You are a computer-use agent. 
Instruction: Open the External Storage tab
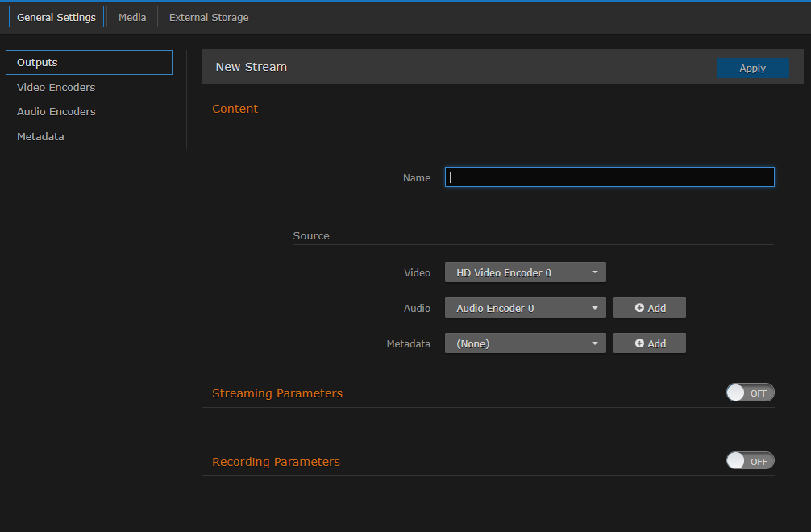click(x=207, y=16)
